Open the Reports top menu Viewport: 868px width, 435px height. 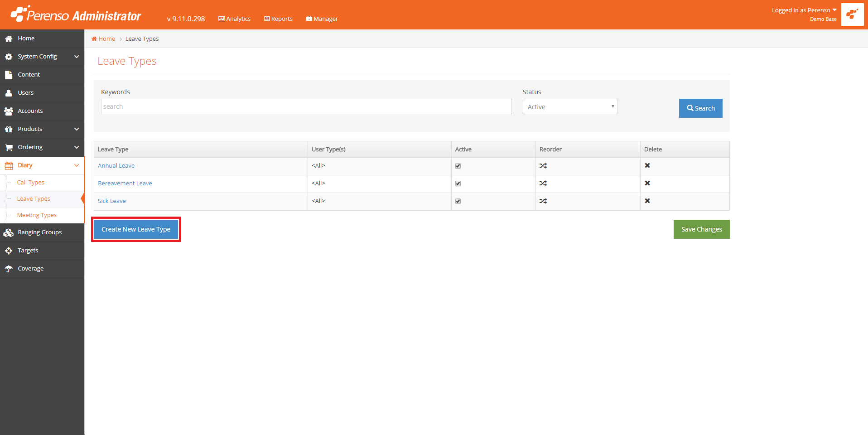click(278, 19)
